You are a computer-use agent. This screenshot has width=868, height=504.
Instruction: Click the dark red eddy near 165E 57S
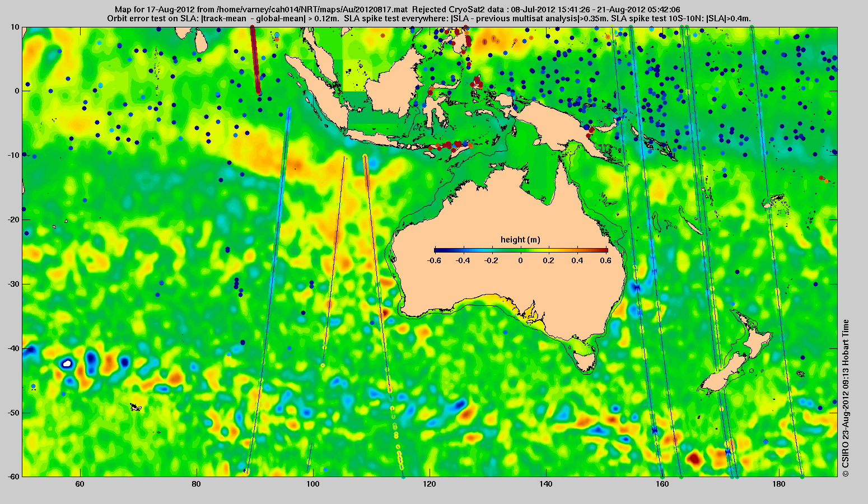pyautogui.click(x=694, y=459)
